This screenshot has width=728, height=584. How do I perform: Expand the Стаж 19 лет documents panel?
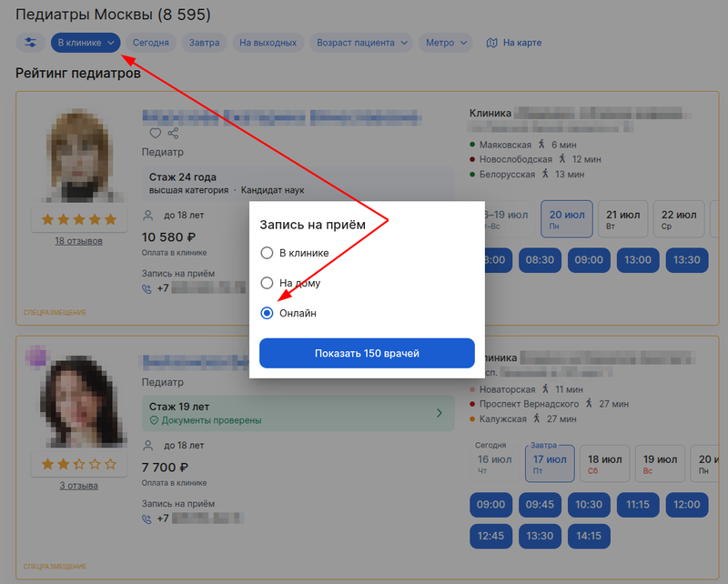pyautogui.click(x=298, y=413)
